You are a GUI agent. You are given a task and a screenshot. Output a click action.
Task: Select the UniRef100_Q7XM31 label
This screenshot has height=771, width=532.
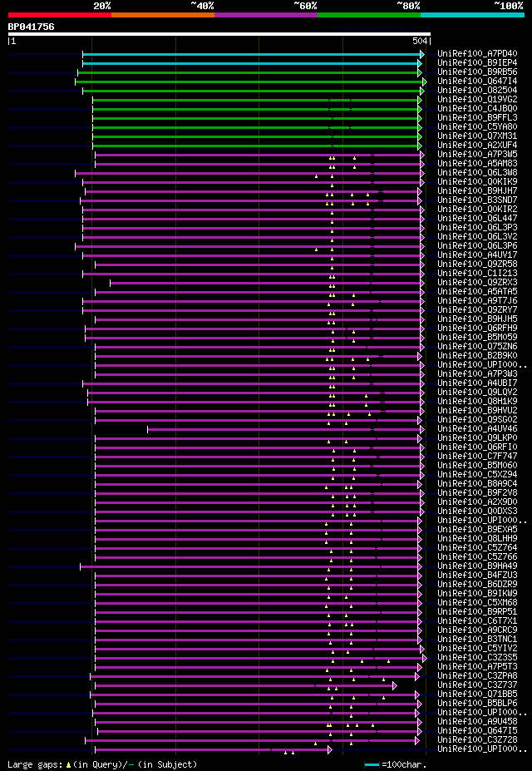tap(477, 136)
